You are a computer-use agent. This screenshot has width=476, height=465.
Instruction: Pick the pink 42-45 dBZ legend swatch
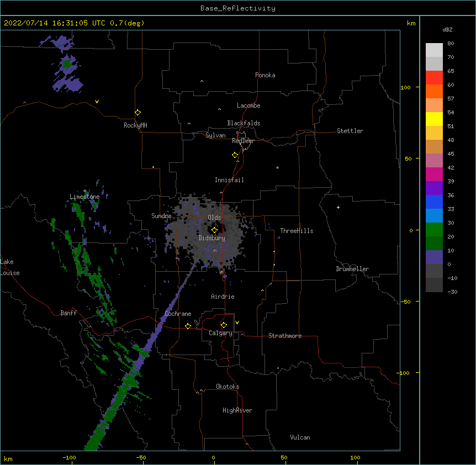[x=434, y=161]
